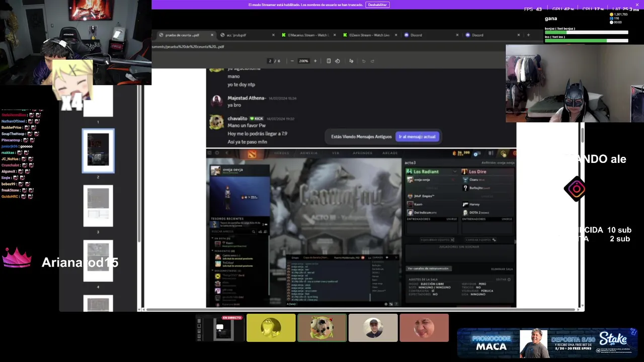Click the redo arrow in PDF toolbar

pos(372,61)
